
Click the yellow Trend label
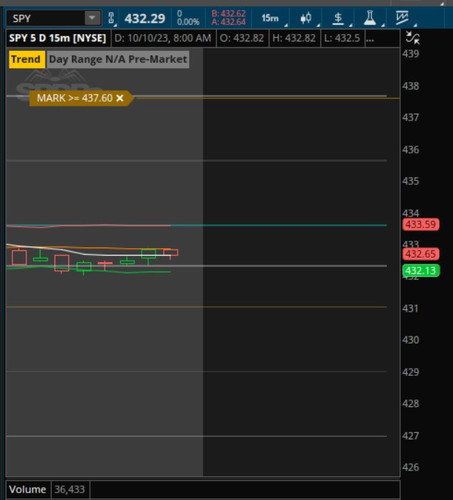point(26,60)
